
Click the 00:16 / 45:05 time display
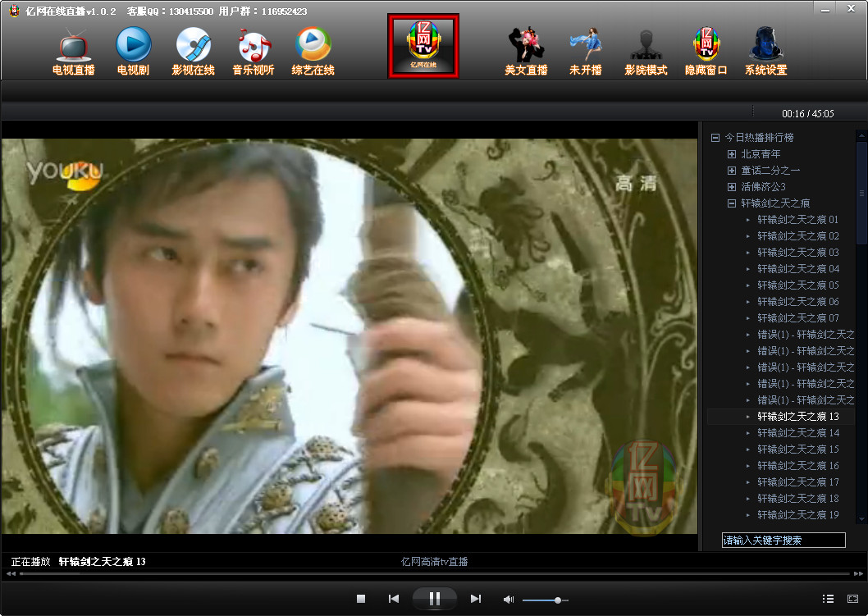[x=807, y=113]
